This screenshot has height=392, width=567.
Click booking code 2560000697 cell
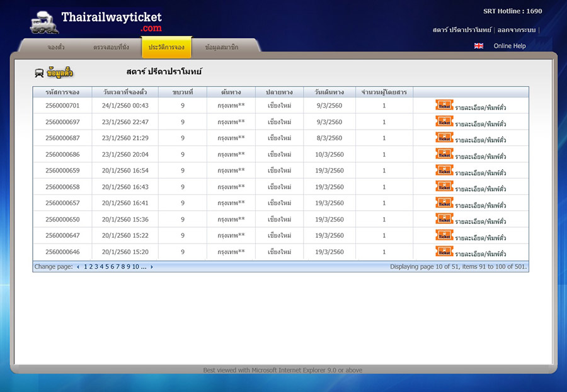pyautogui.click(x=62, y=122)
